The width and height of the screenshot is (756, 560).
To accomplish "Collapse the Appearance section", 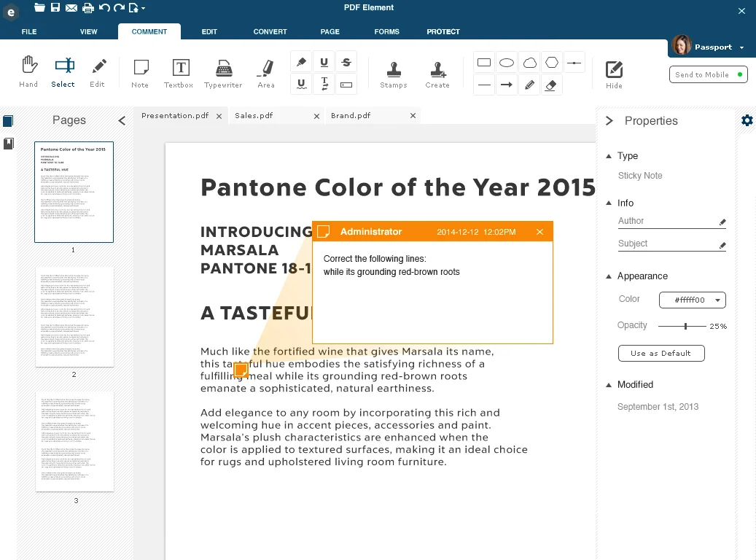I will [x=609, y=276].
